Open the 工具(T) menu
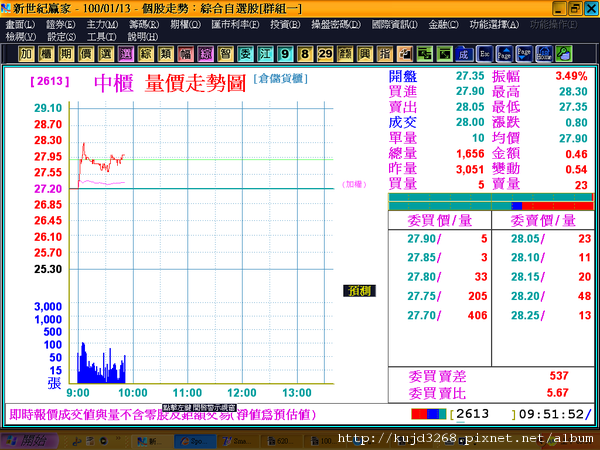This screenshot has width=600, height=450. tap(102, 37)
